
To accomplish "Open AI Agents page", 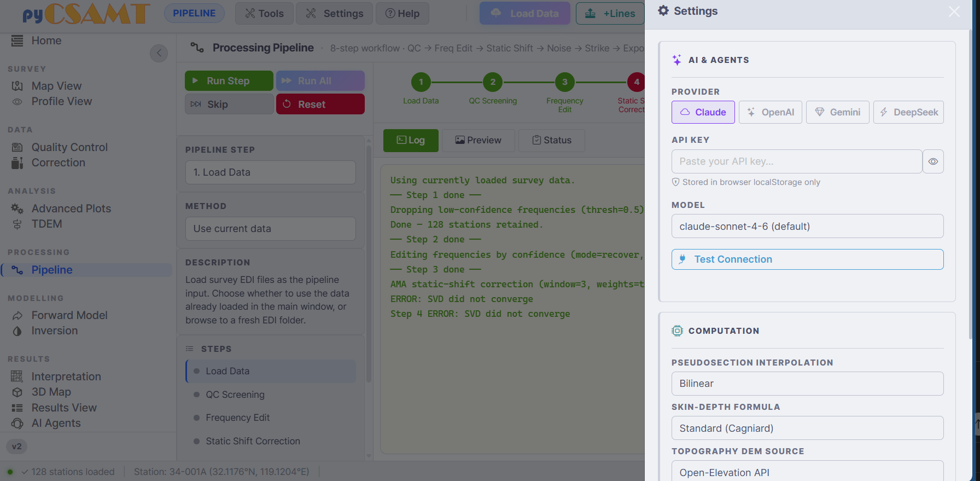I will [56, 423].
